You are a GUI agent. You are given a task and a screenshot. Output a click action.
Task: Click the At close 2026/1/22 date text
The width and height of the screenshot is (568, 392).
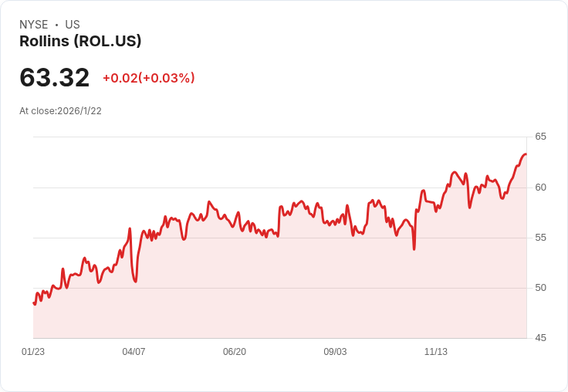coord(60,111)
